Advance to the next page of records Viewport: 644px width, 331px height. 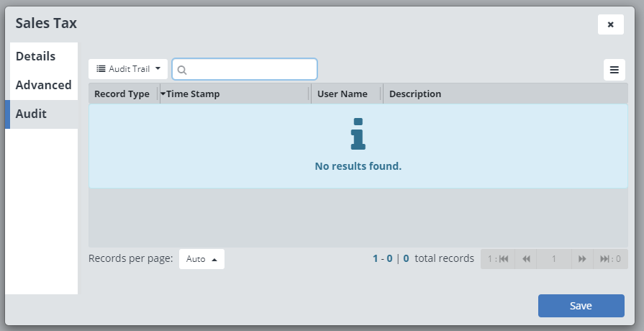(581, 259)
